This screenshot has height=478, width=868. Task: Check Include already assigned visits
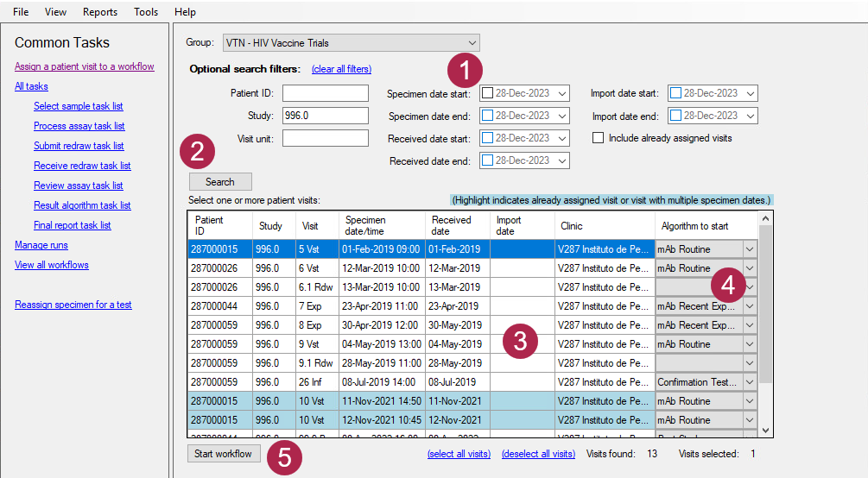click(598, 138)
